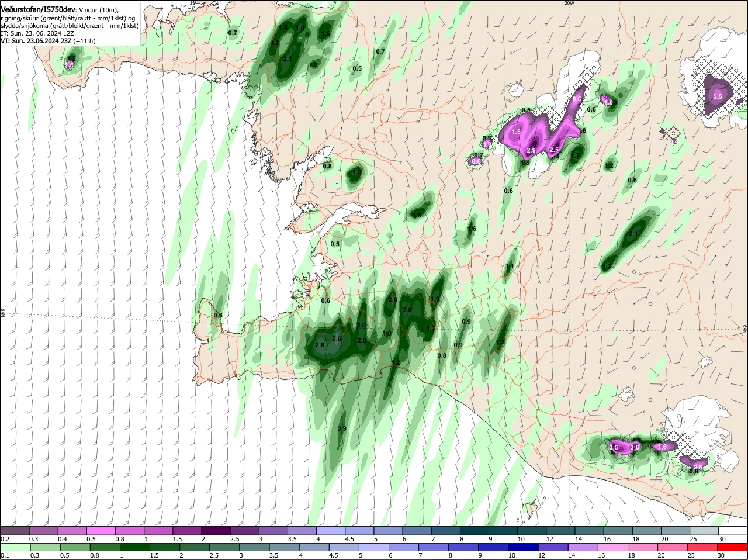Select the dark purple upper swatch from 2 to 2.5
748x560 pixels.
215,531
